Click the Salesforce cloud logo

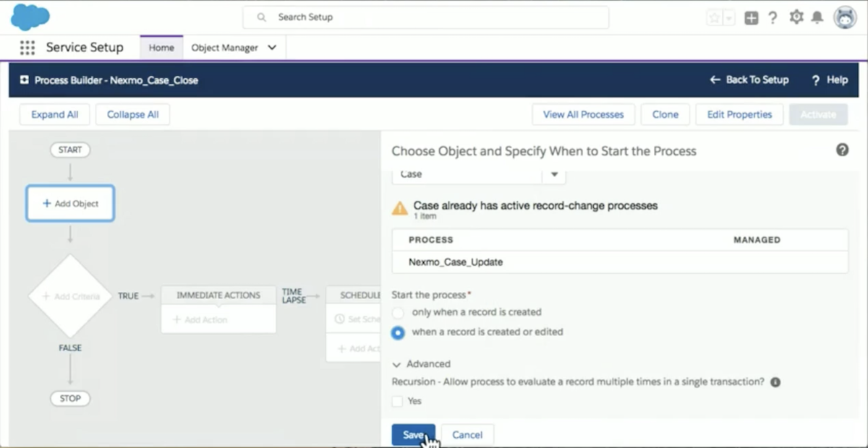[x=30, y=17]
